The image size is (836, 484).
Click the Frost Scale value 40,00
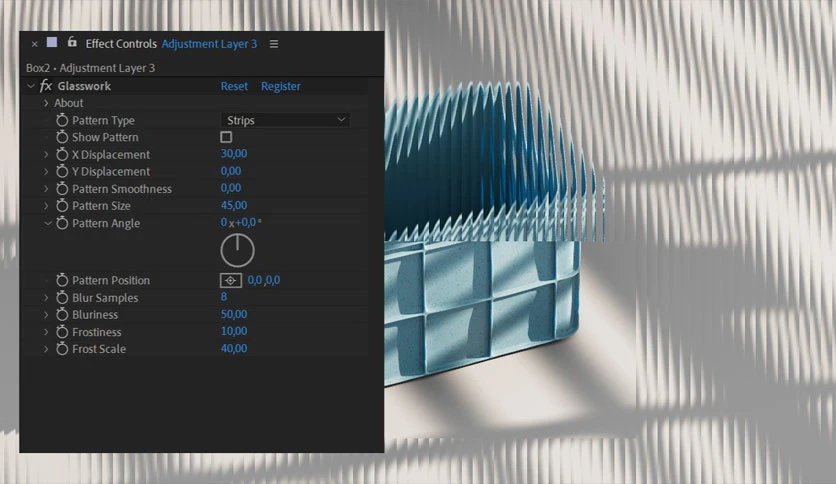coord(234,349)
